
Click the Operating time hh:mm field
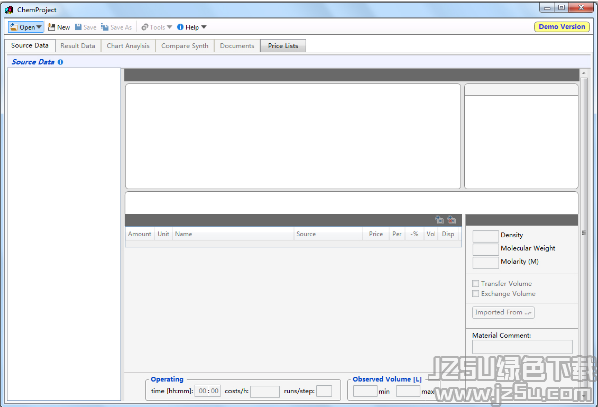point(207,391)
